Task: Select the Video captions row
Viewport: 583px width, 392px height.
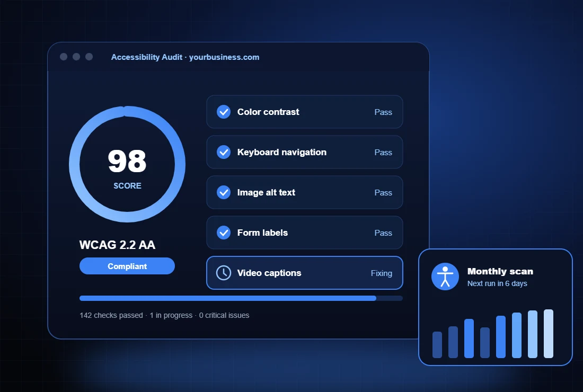Action: point(305,273)
